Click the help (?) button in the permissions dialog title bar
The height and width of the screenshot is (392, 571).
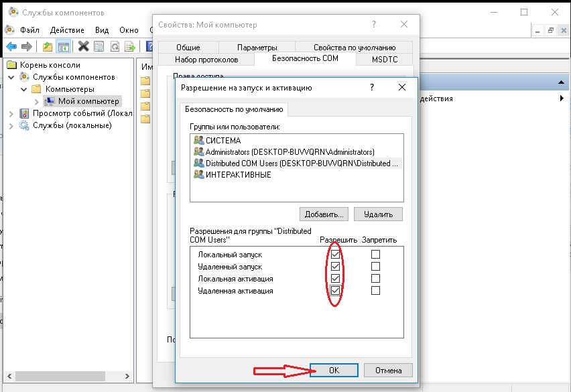(371, 88)
